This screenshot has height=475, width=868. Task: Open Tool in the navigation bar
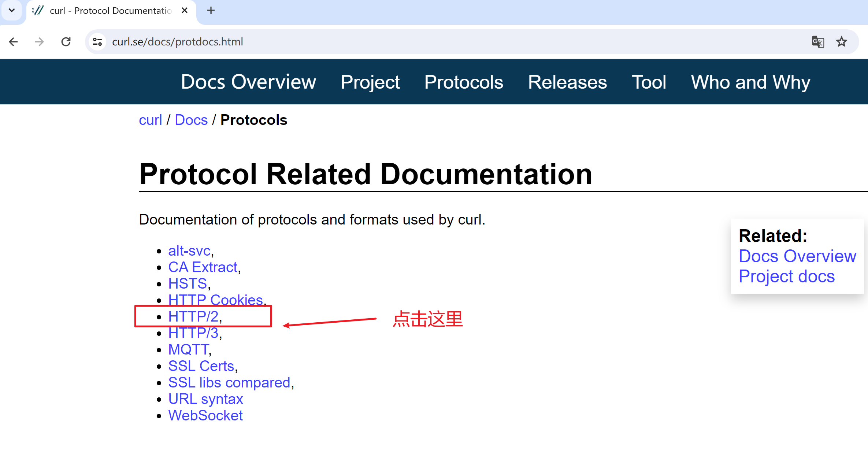click(x=649, y=82)
